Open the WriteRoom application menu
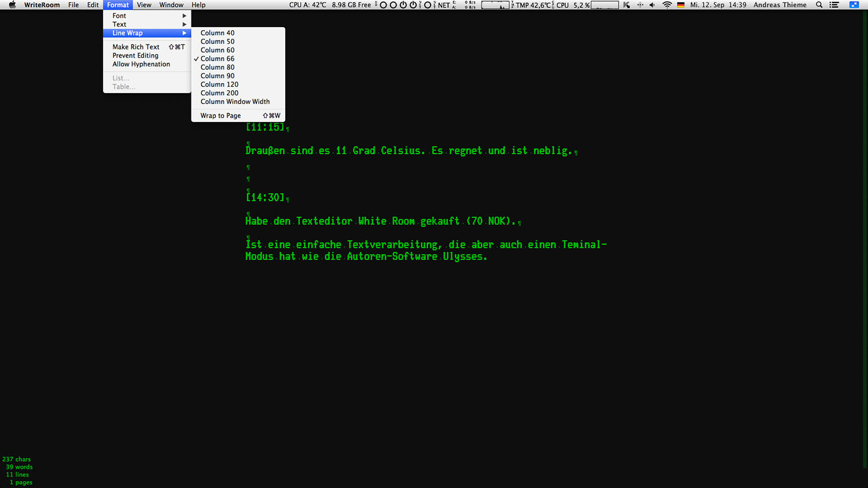Screen dimensions: 868x488 click(42, 5)
